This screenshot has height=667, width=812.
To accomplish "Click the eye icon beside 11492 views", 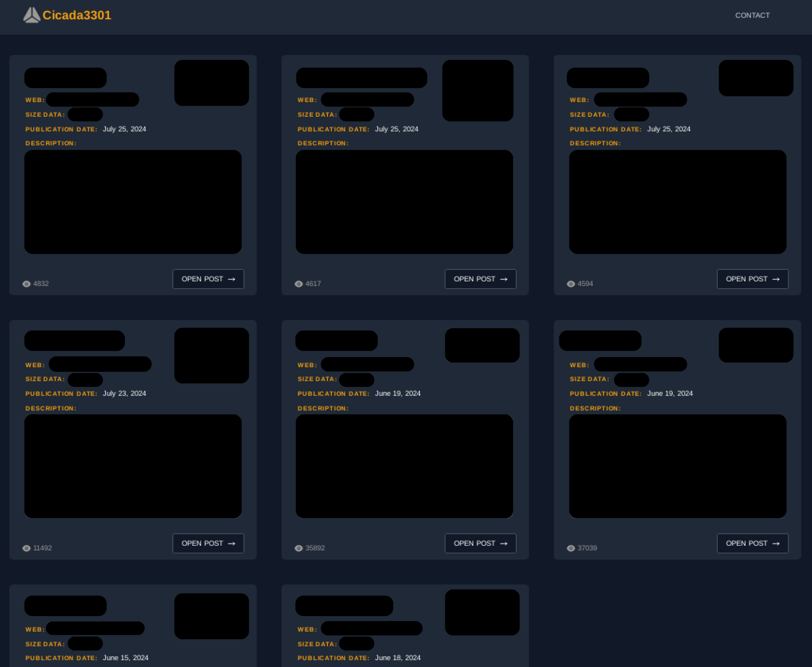I will point(27,548).
